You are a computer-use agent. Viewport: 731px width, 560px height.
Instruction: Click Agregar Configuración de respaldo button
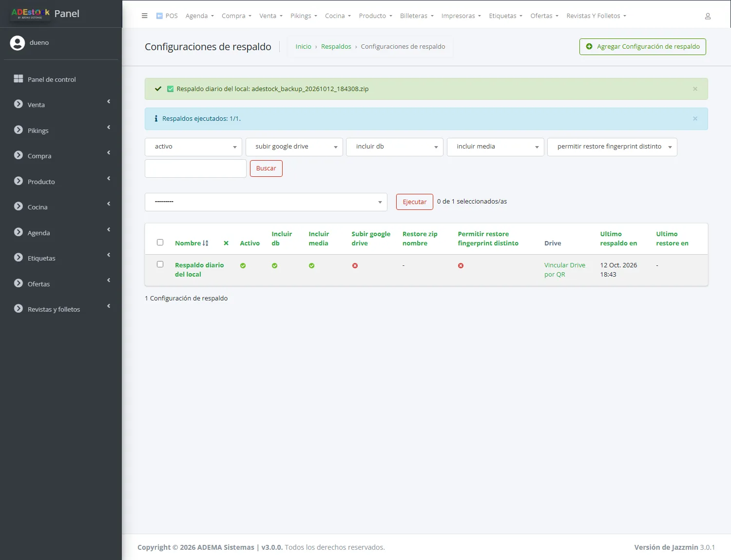[643, 47]
